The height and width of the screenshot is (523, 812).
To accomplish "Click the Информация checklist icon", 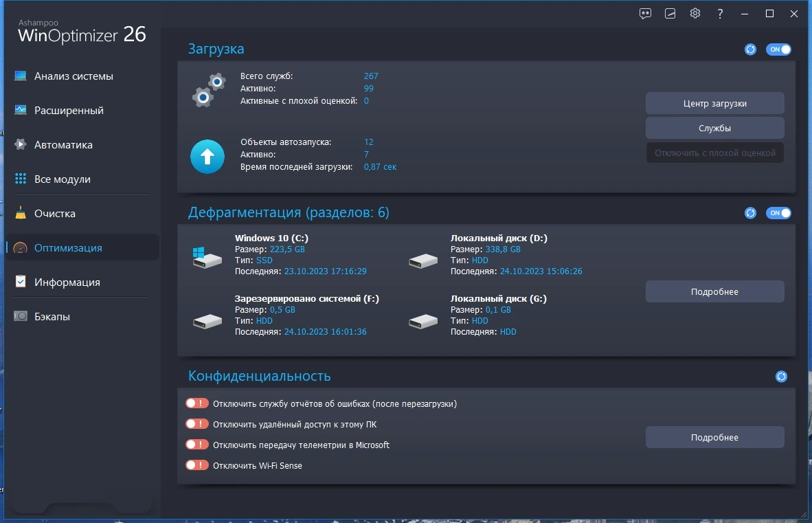I will pos(20,282).
